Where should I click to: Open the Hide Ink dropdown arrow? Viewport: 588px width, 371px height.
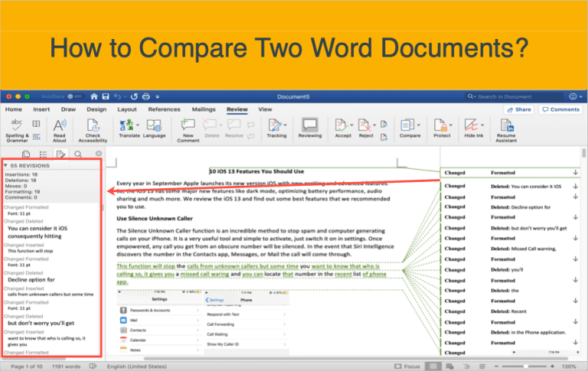point(482,125)
